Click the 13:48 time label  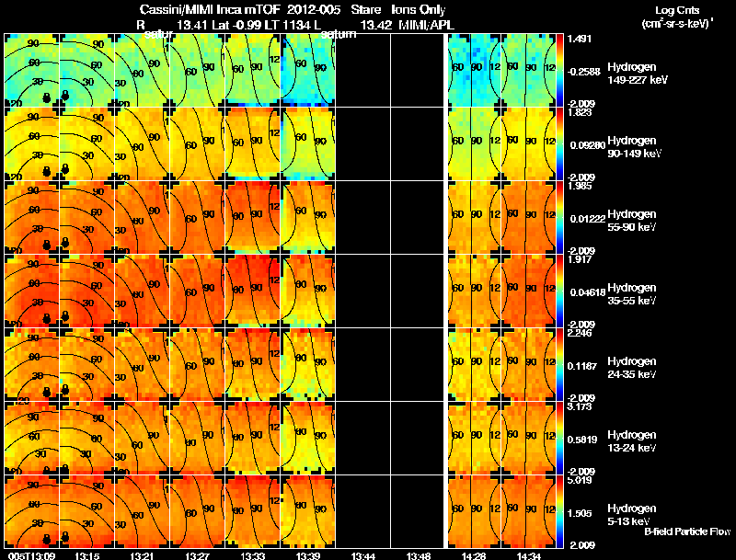pyautogui.click(x=419, y=555)
